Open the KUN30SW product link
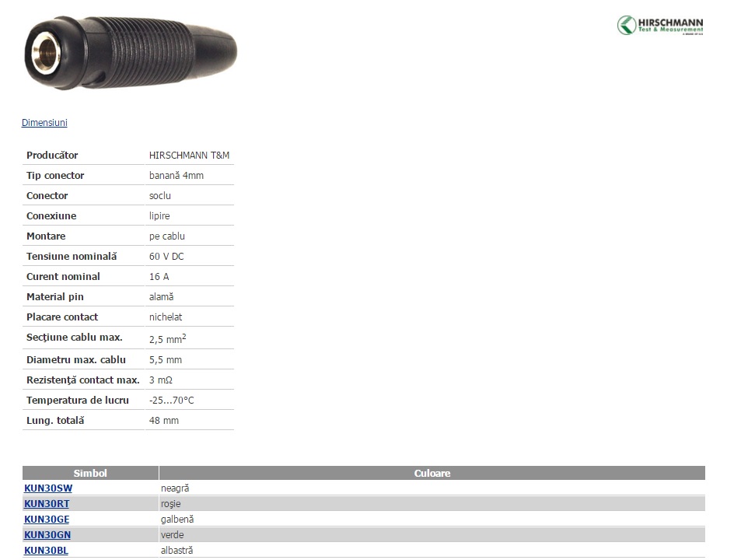 (x=48, y=488)
